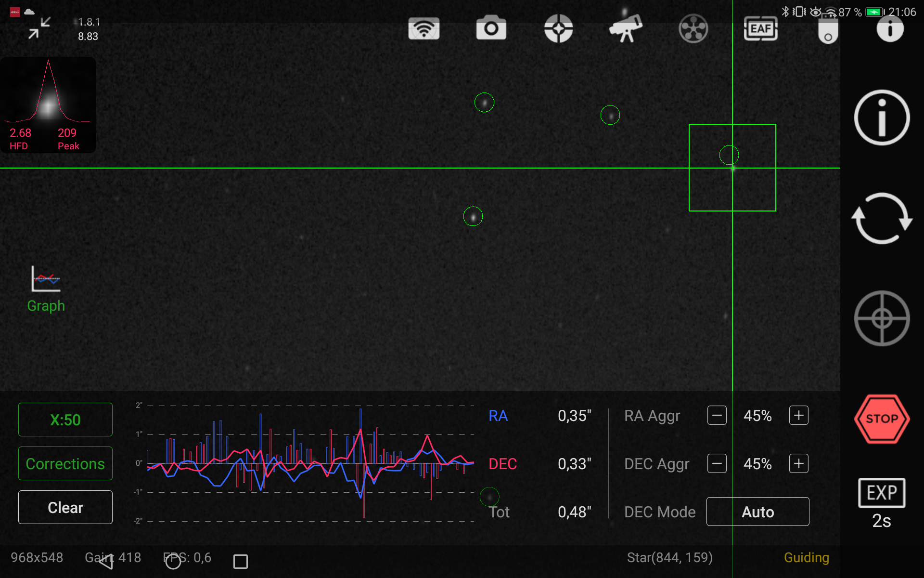Tap the battery indicator in status bar
Viewport: 924px width, 578px height.
(x=875, y=12)
